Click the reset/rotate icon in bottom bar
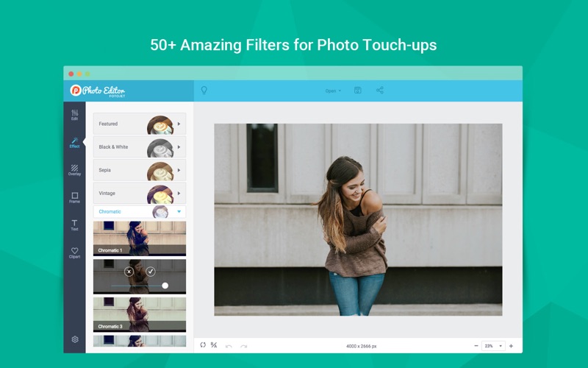Viewport: 588px width, 368px height. (203, 344)
